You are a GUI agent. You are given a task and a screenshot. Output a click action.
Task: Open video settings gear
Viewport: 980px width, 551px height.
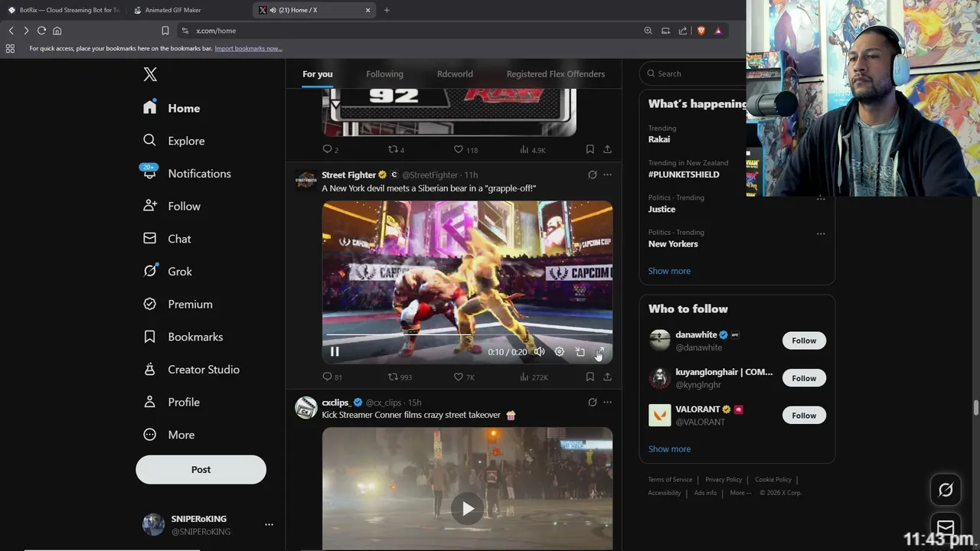(560, 352)
